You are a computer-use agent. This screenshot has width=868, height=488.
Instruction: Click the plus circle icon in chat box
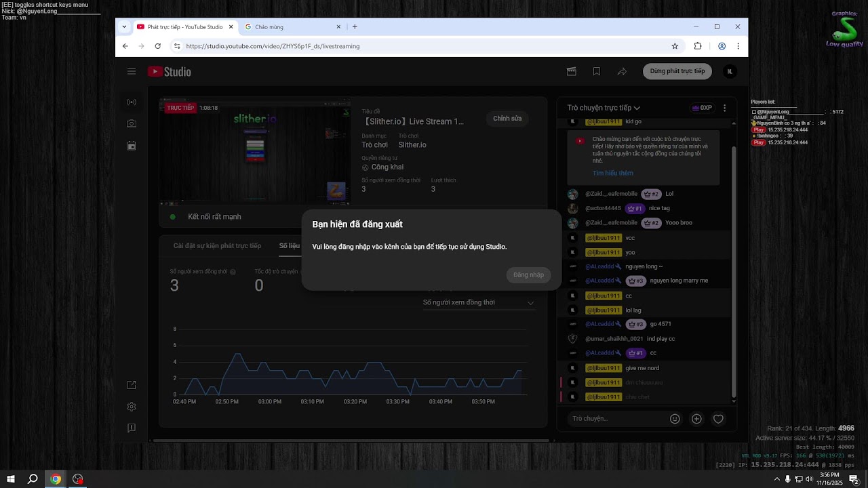[696, 419]
